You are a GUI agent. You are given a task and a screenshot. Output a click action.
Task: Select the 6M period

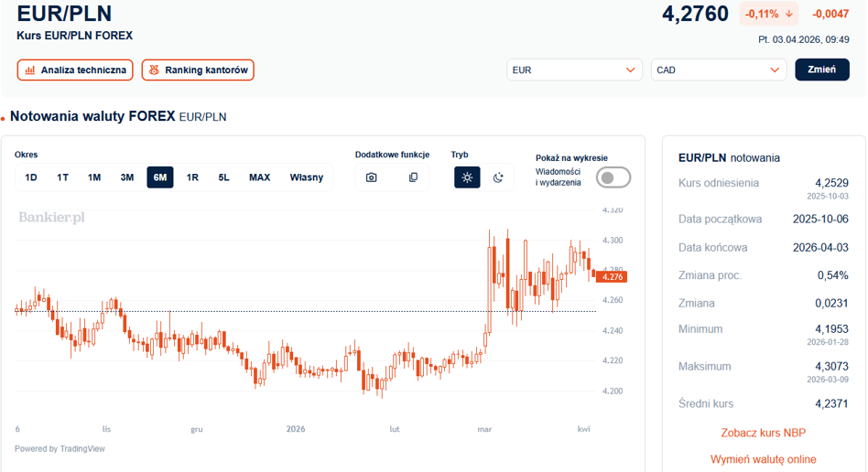tap(160, 177)
